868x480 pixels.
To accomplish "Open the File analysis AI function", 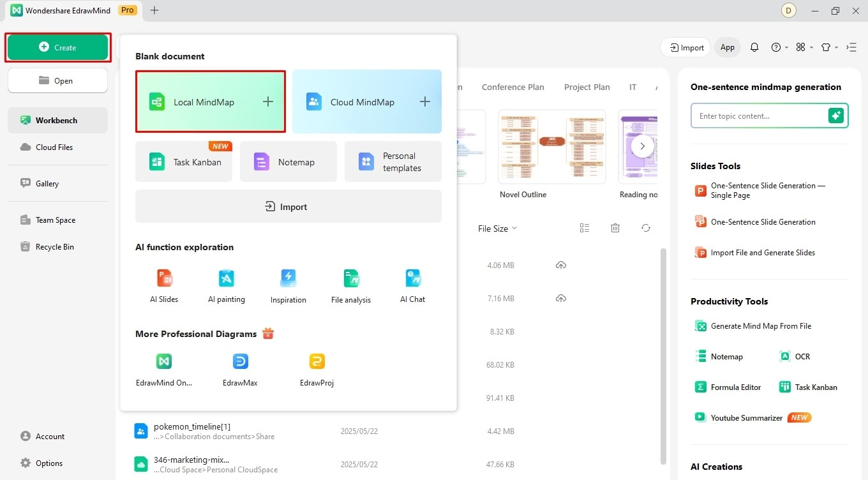I will 351,286.
